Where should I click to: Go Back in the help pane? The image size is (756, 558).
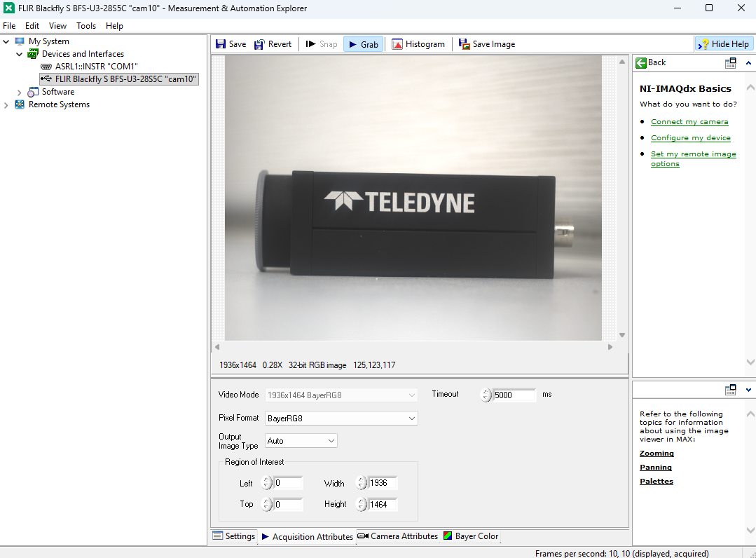click(651, 62)
